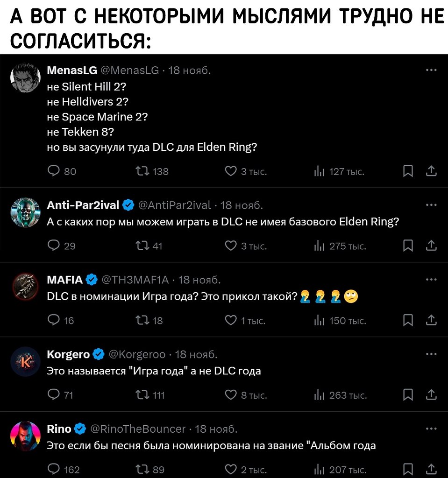This screenshot has width=448, height=478.
Task: Open more options on Korgero's tweet
Action: [x=431, y=354]
